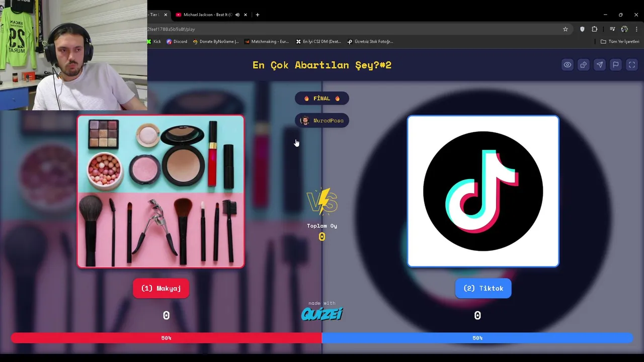Screen dimensions: 644x362
Task: Vote for the (1) Makyaj button
Action: tap(161, 288)
